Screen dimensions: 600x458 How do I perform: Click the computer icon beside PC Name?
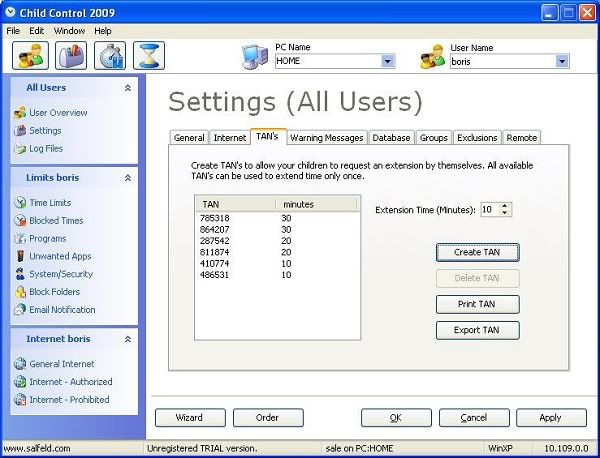coord(255,57)
